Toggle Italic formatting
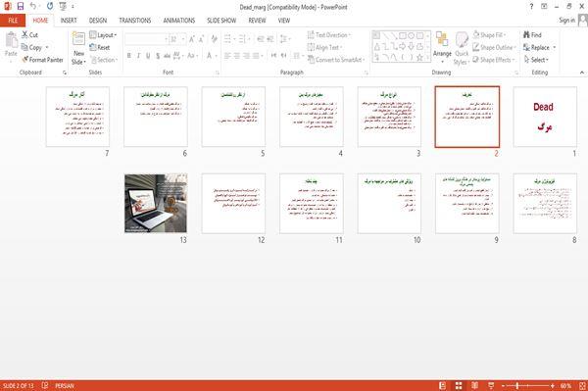 click(x=138, y=56)
